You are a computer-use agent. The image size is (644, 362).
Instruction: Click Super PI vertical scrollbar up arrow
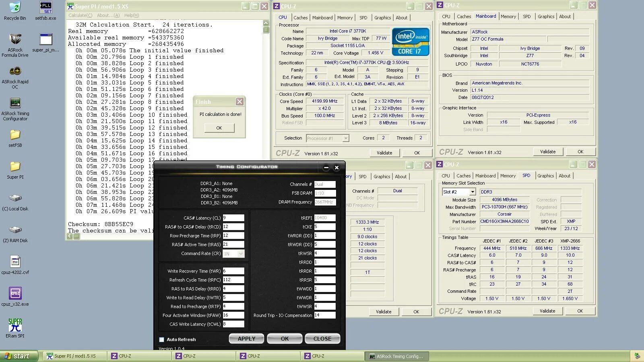[266, 23]
